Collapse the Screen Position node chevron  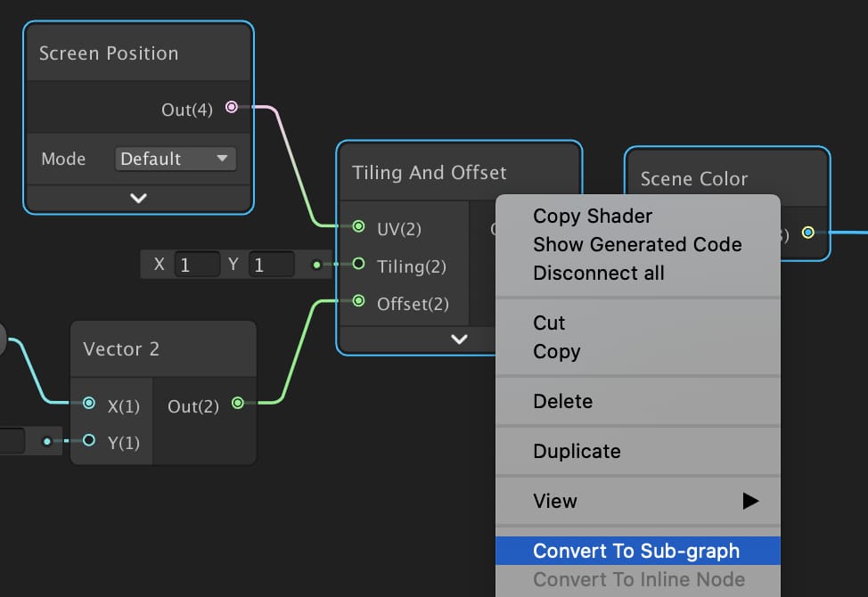(138, 198)
